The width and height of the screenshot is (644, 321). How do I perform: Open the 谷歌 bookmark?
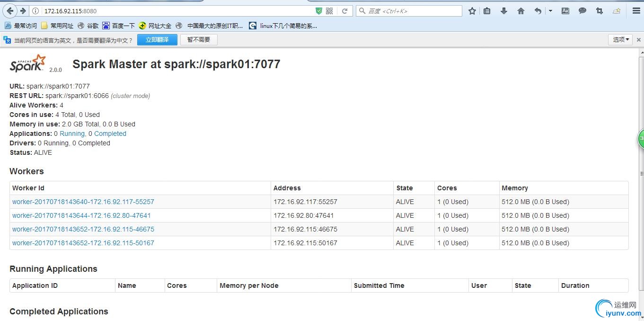coord(88,26)
